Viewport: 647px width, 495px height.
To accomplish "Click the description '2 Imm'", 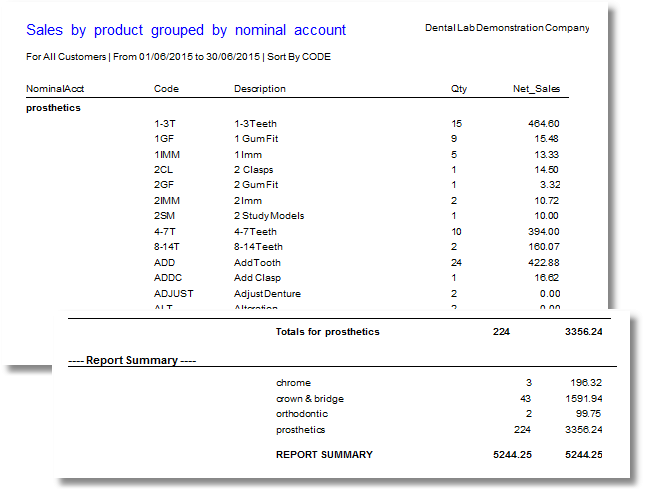I will [248, 200].
